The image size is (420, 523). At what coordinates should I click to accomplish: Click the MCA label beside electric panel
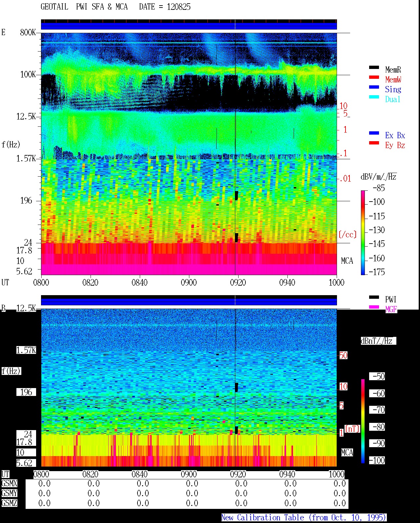pos(347,261)
